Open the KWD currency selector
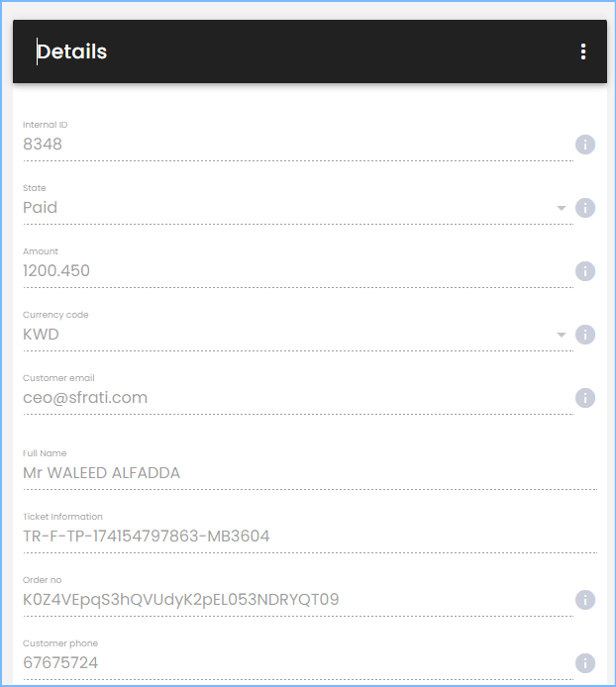Image resolution: width=616 pixels, height=687 pixels. (x=298, y=335)
